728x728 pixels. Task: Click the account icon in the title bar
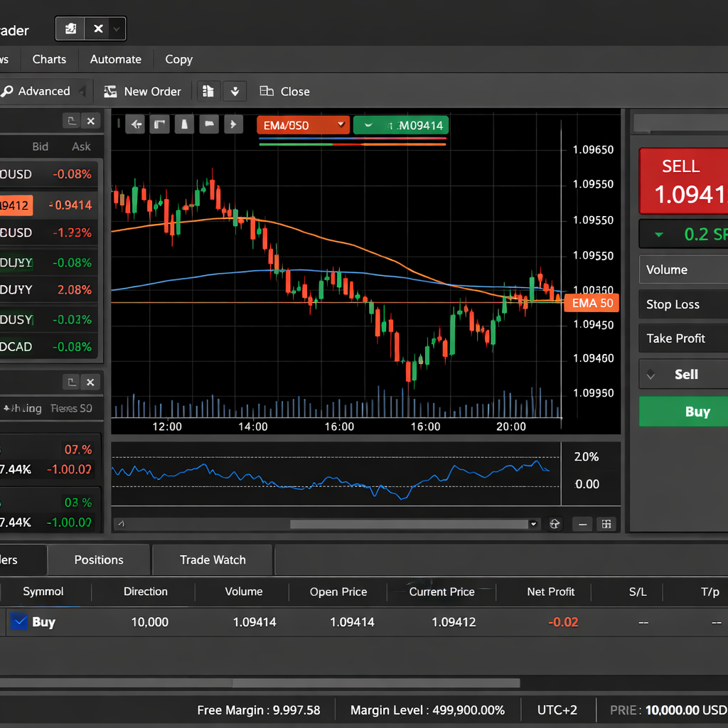coord(70,28)
